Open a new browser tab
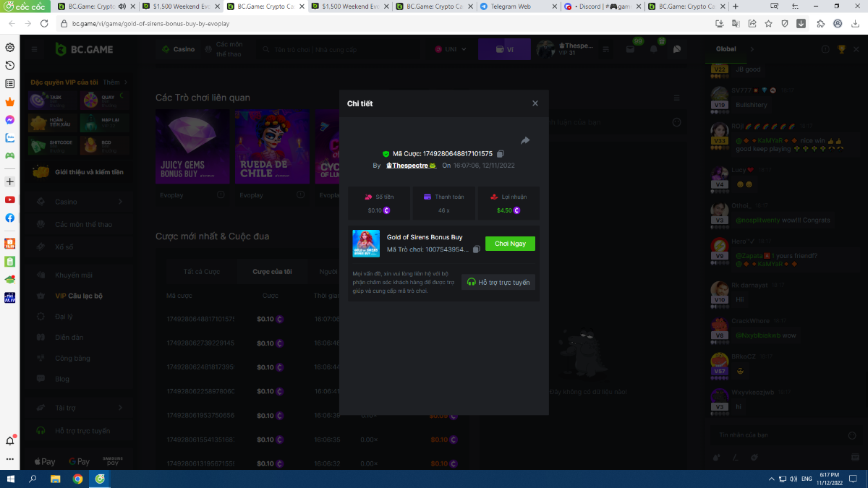Screen dimensions: 868x488 (x=736, y=7)
